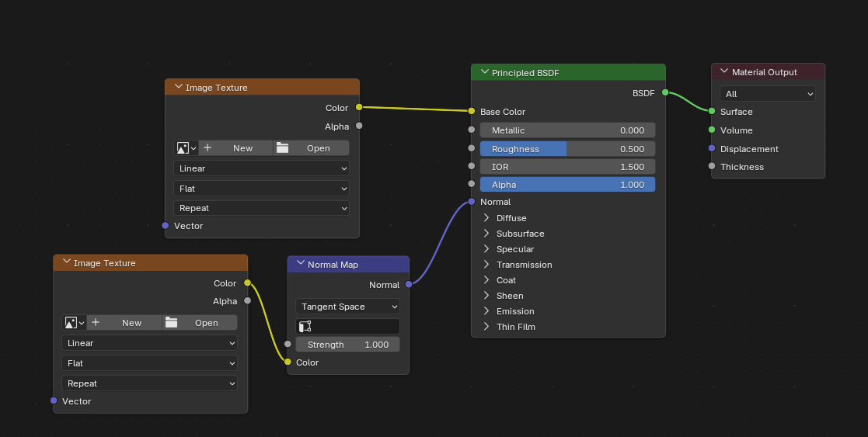Collapse the Principled BSDF node
Viewport: 868px width, 437px height.
pos(484,73)
